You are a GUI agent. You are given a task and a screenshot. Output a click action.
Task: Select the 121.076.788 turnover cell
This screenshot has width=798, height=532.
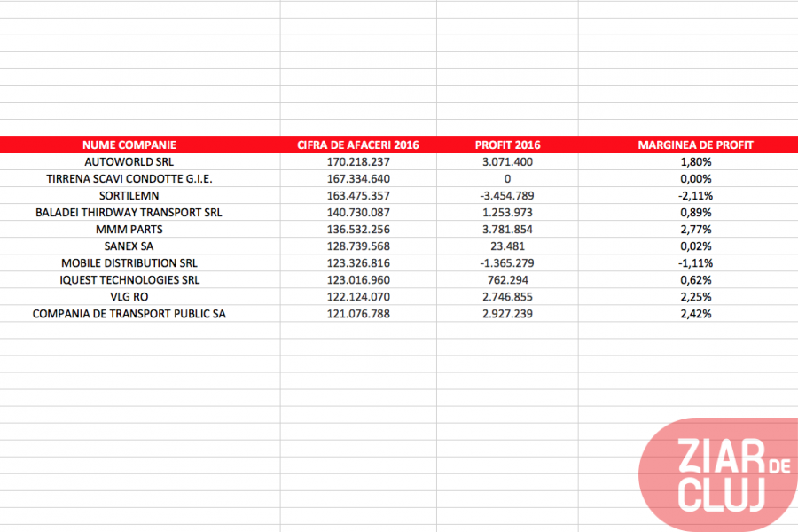coord(358,314)
